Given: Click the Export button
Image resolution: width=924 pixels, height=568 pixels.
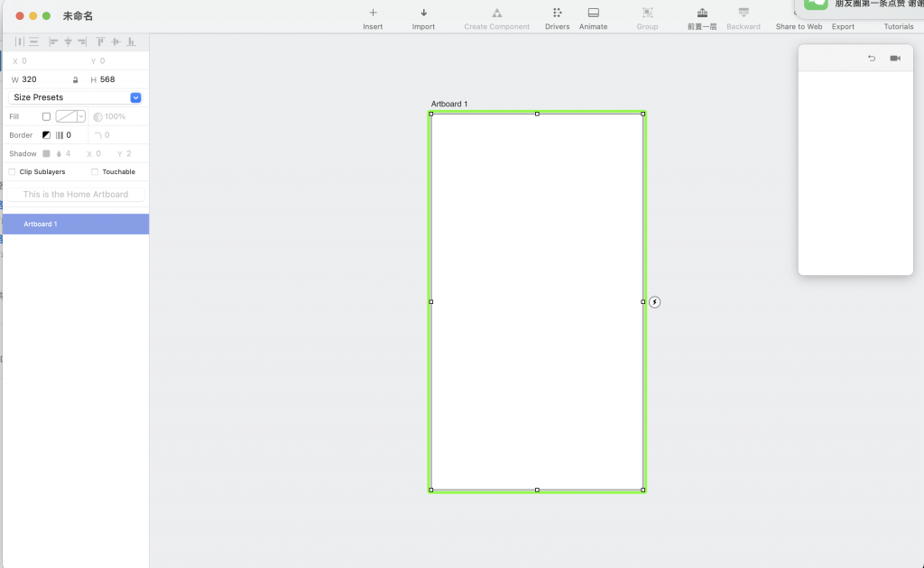Looking at the screenshot, I should coord(843,26).
